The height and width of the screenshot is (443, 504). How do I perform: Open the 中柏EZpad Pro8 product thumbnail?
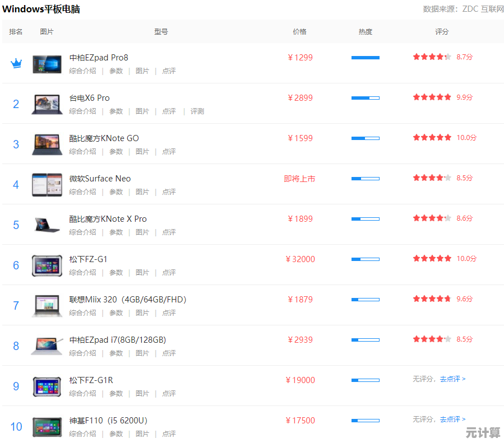(x=47, y=64)
